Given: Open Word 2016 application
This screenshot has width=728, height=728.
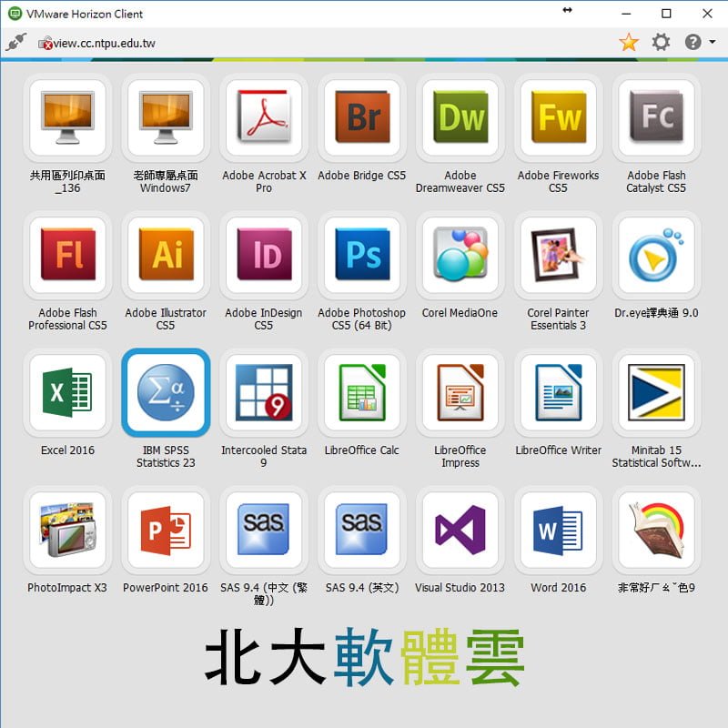Looking at the screenshot, I should 559,531.
